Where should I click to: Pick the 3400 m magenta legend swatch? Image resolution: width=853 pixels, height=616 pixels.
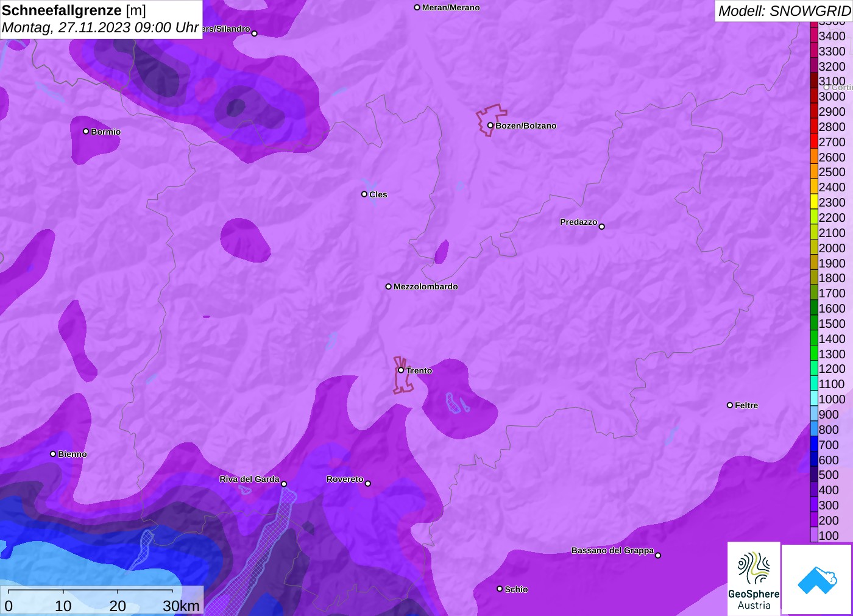coord(814,36)
